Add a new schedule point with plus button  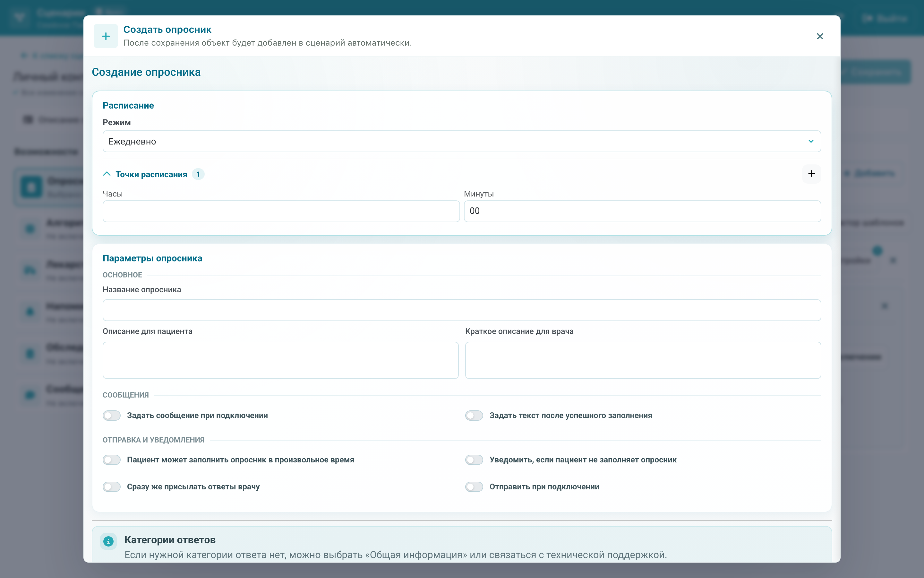(811, 174)
